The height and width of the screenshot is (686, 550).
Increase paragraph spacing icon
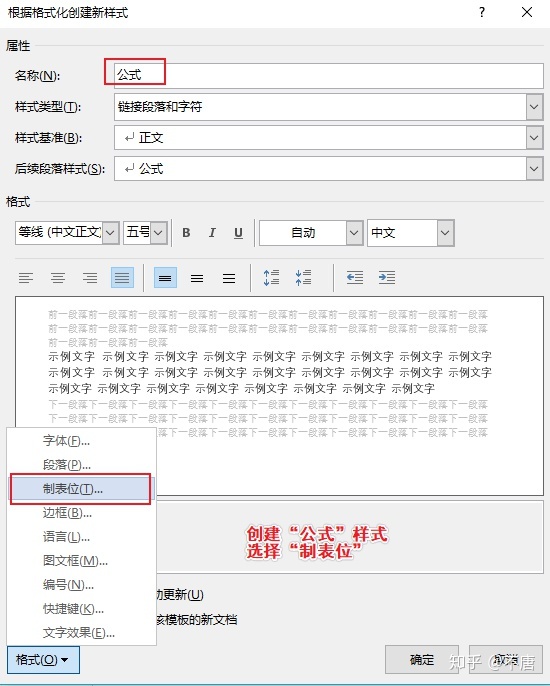pos(271,277)
